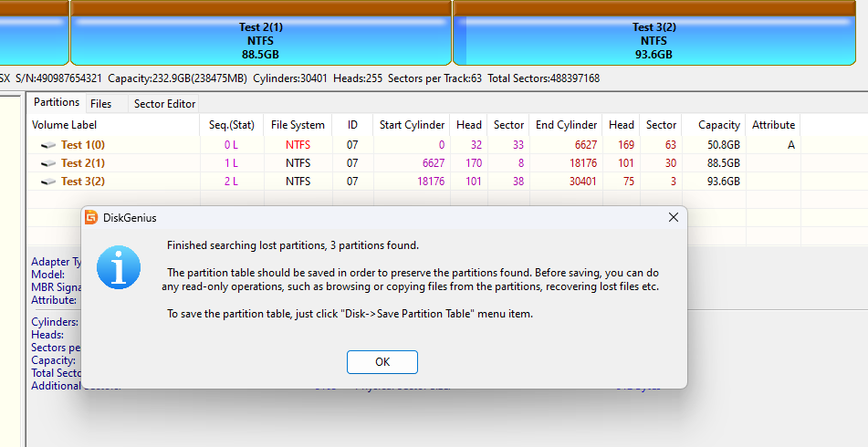Click the drive icon beside Test 2(1)

pos(48,163)
